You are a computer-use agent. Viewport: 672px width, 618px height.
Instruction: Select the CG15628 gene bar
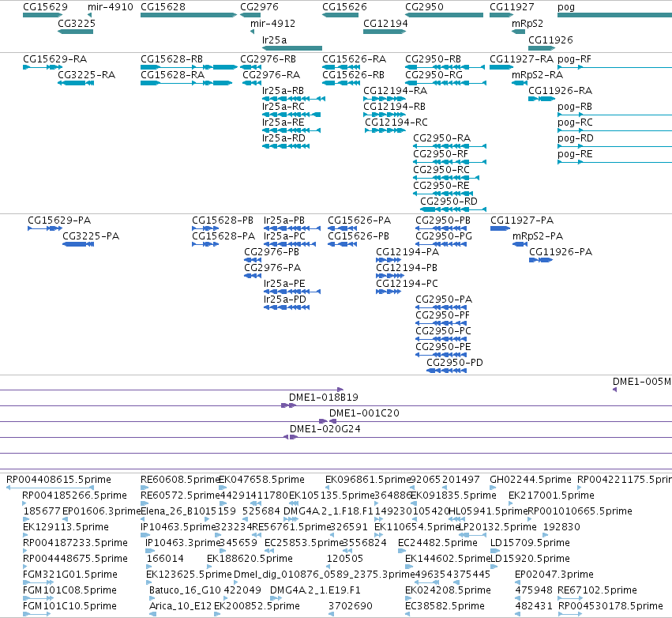coord(189,15)
